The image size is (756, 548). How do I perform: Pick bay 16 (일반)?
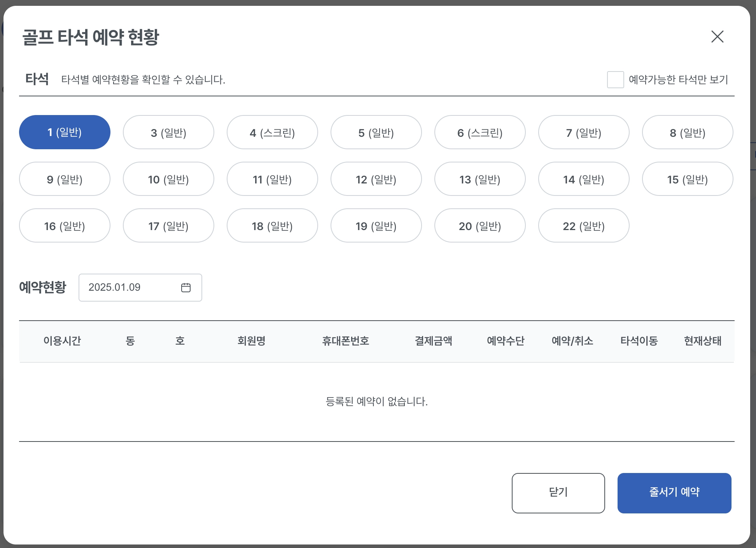click(x=65, y=226)
